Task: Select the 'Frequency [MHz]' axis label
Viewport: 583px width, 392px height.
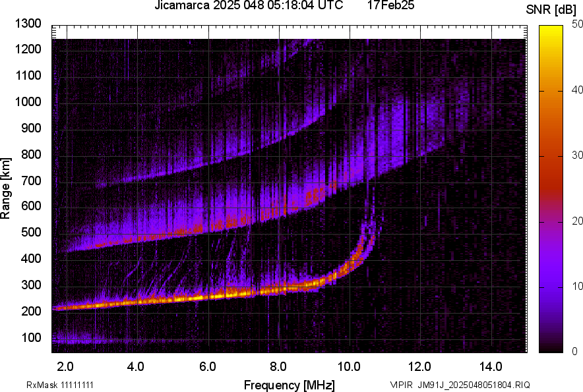Action: (x=290, y=382)
